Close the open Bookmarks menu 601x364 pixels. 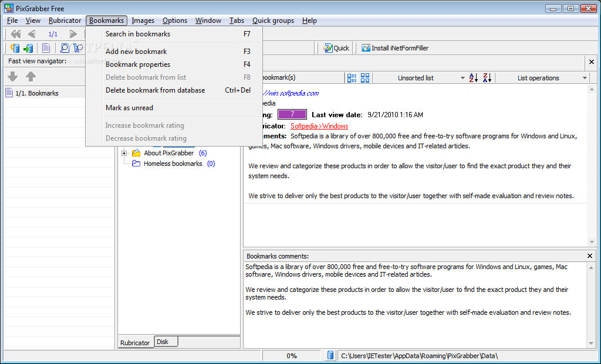(107, 21)
